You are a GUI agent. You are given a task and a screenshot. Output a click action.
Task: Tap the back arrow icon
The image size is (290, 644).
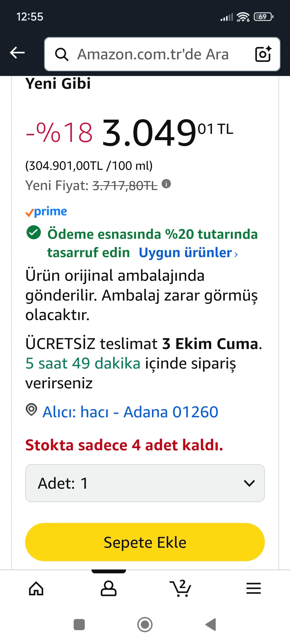[17, 53]
